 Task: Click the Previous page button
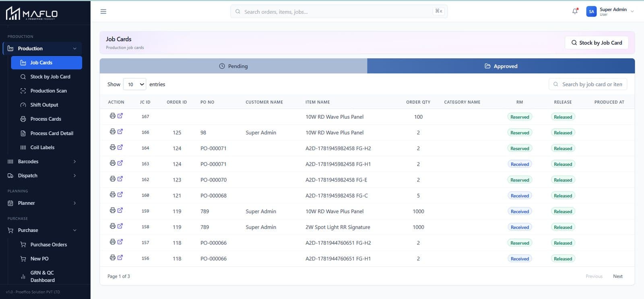click(x=594, y=276)
